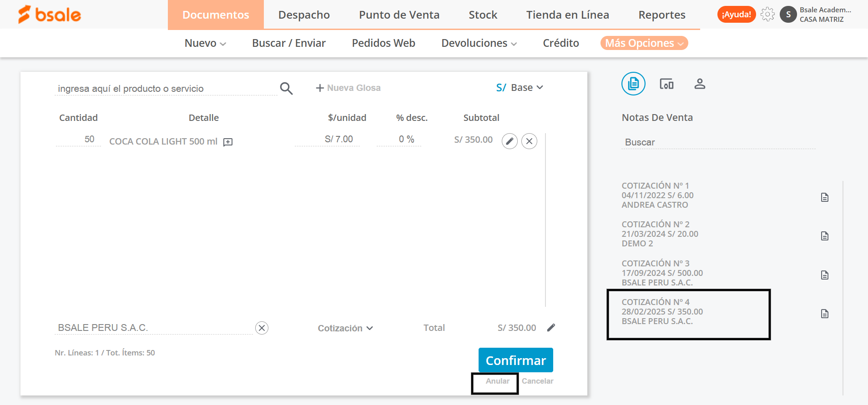Select COTIZACIÓN Nº 4 dated 28/02/2025
Viewport: 868px width, 405px height.
[662, 312]
